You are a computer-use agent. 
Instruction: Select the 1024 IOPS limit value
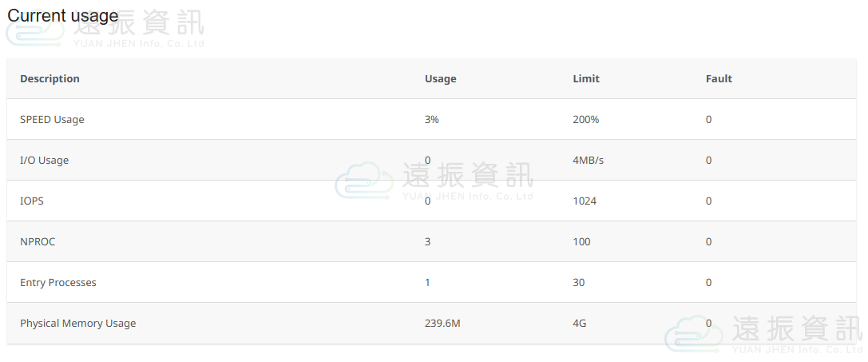point(585,201)
